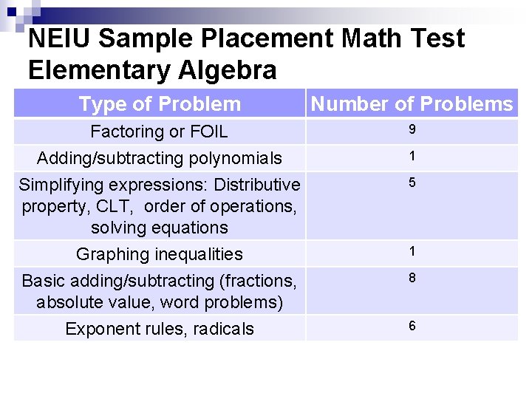Click the number 9 in the Factoring row
The image size is (532, 399).
coord(412,130)
